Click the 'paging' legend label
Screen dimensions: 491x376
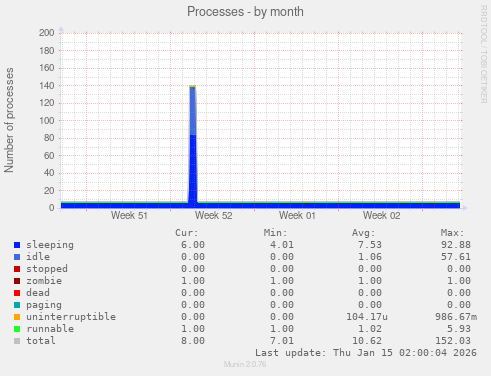tap(44, 305)
